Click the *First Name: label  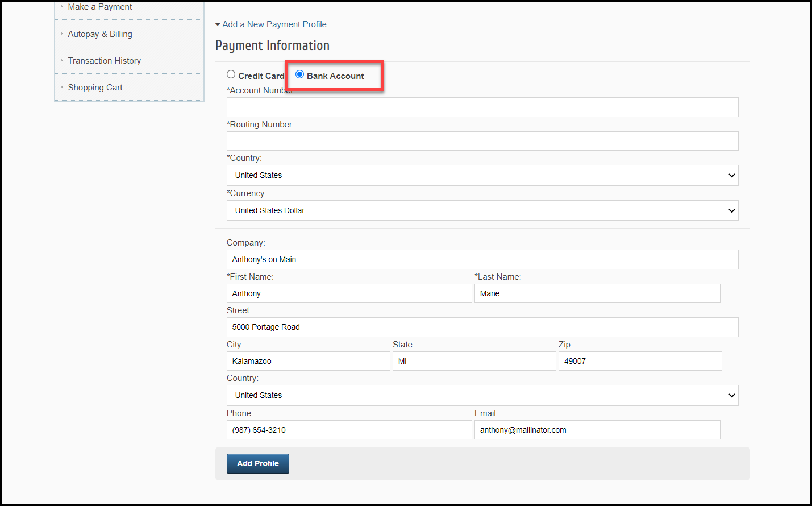coord(250,277)
